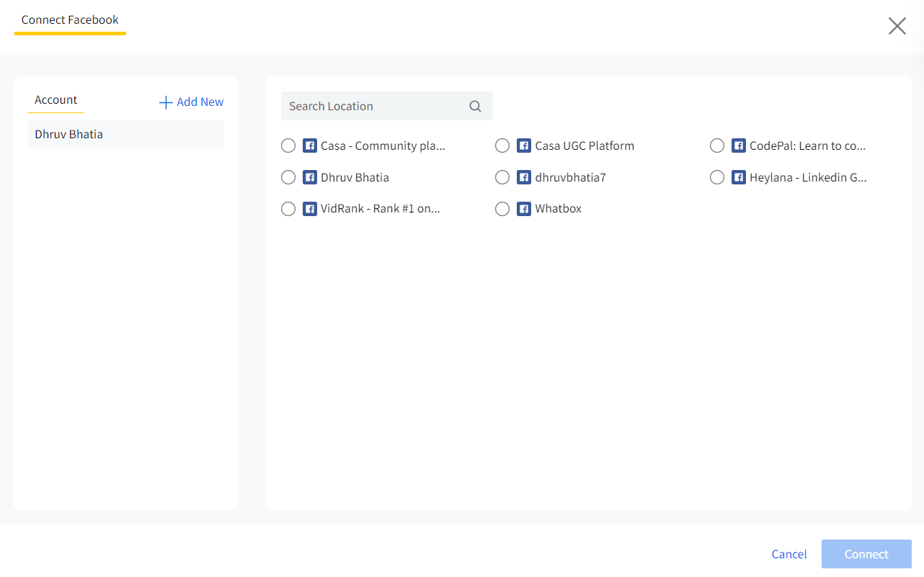Select the Casa UGC Platform radio button
This screenshot has width=924, height=577.
tap(502, 146)
